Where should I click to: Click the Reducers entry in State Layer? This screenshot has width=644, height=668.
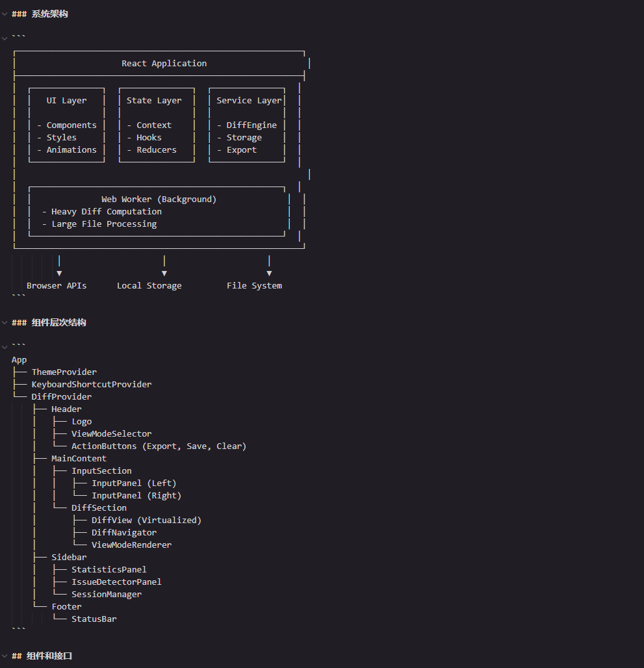coord(157,150)
